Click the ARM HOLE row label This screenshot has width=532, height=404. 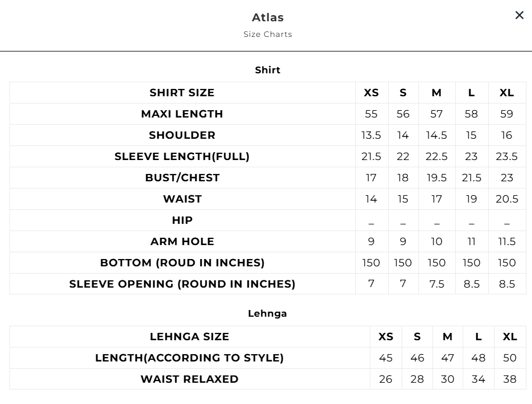tap(182, 242)
